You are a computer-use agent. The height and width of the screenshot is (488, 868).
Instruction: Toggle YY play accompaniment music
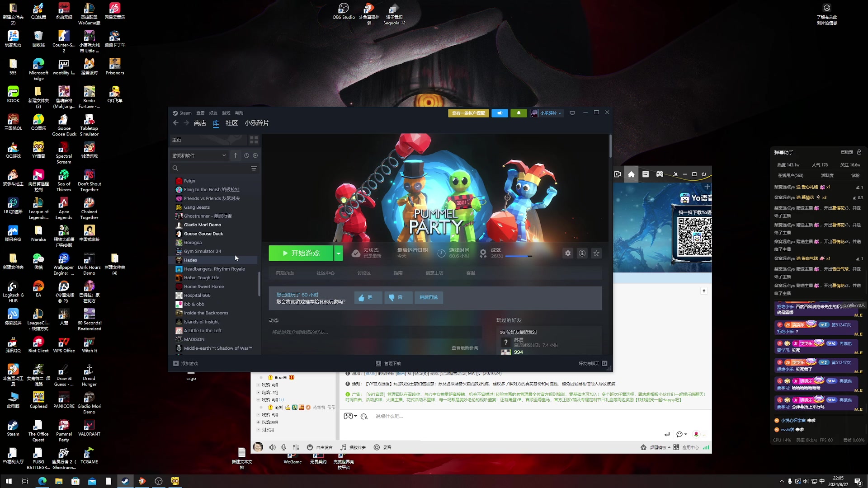pos(353,447)
